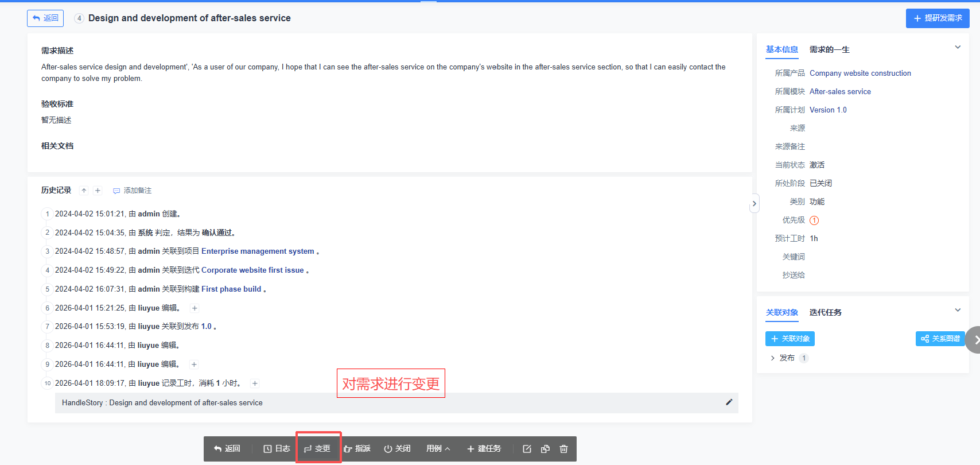Open the Enterprise management system link
The height and width of the screenshot is (465, 980).
point(258,251)
